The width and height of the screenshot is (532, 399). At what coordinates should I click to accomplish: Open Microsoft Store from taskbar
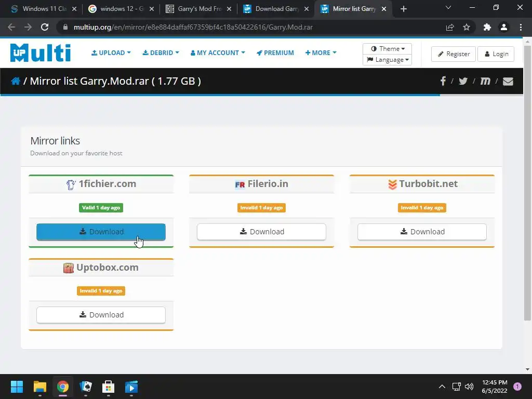point(108,387)
